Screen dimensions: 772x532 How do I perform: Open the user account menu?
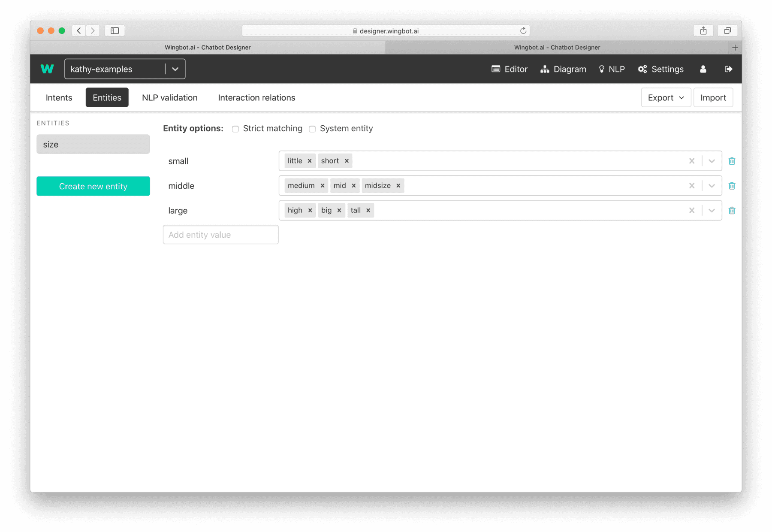(703, 69)
